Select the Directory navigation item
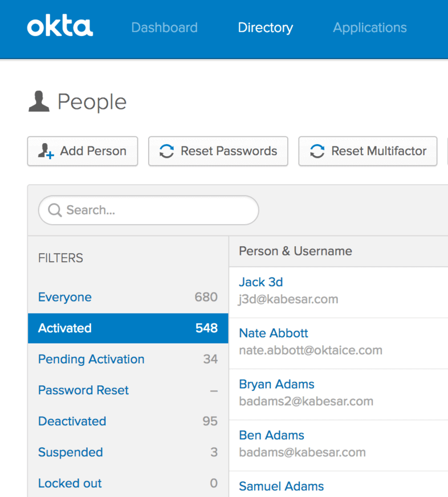Image resolution: width=448 pixels, height=497 pixels. (265, 27)
